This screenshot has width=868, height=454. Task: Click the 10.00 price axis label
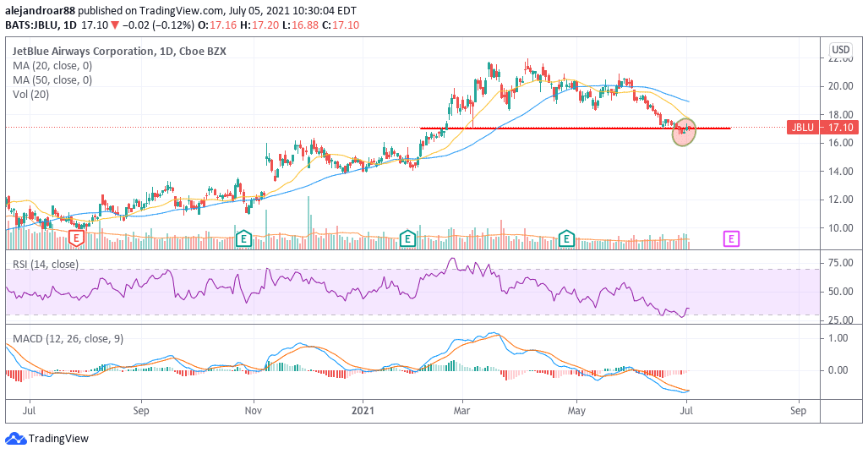(840, 227)
